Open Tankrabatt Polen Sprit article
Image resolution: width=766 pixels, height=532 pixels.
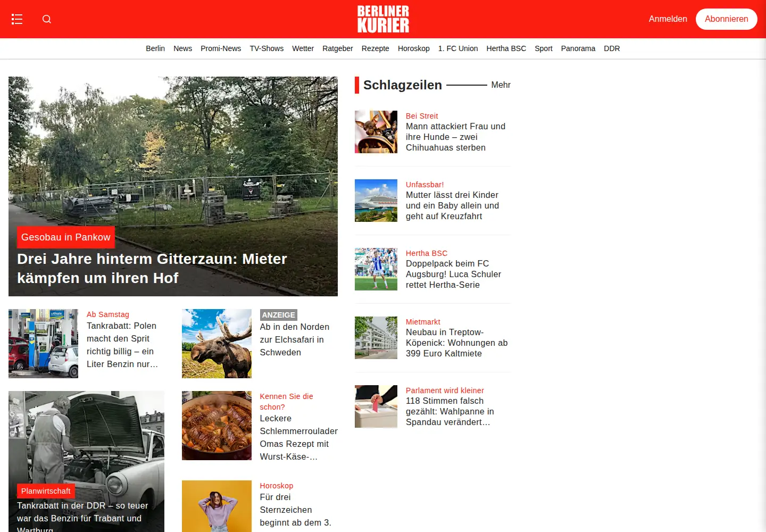(122, 345)
